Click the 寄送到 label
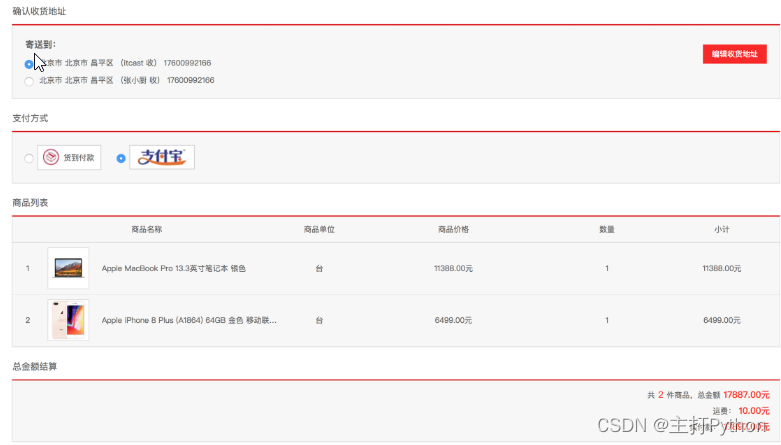 coord(40,44)
